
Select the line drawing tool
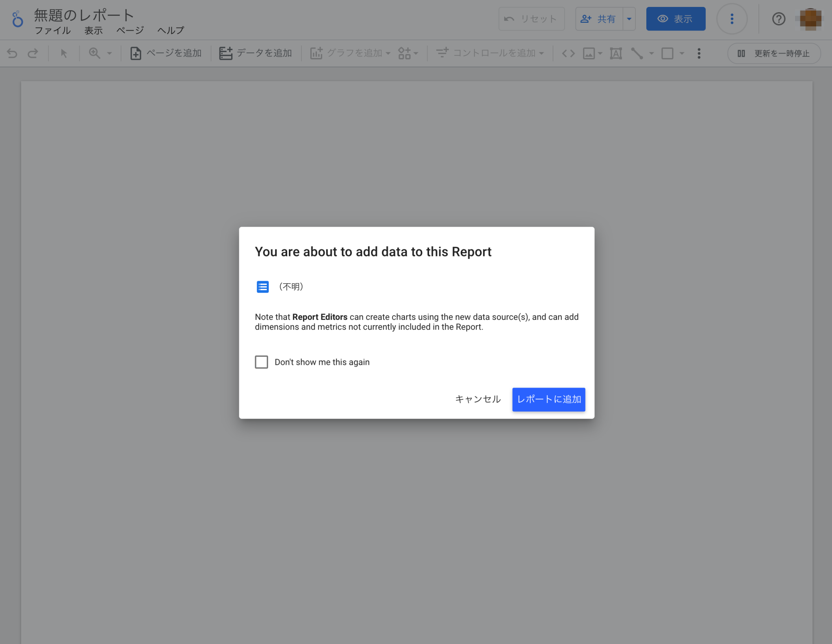637,53
